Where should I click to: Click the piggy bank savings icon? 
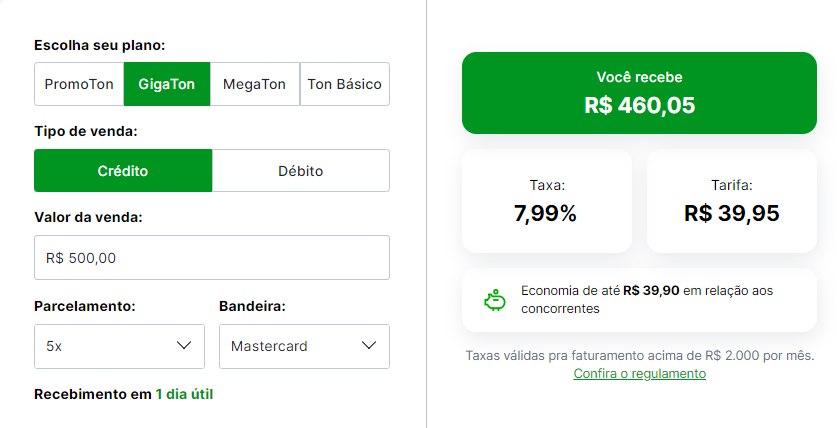[494, 300]
